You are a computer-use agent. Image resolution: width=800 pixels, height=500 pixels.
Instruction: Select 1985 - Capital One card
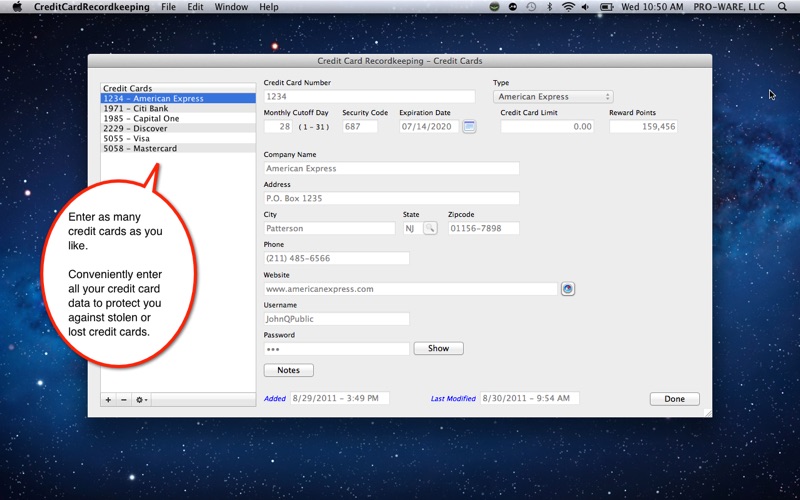coord(178,118)
